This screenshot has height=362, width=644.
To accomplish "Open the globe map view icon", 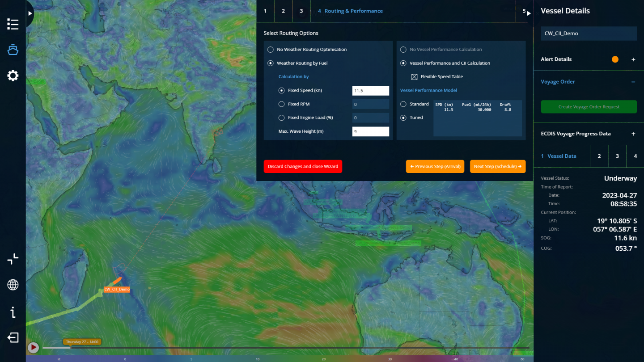I will click(x=13, y=285).
